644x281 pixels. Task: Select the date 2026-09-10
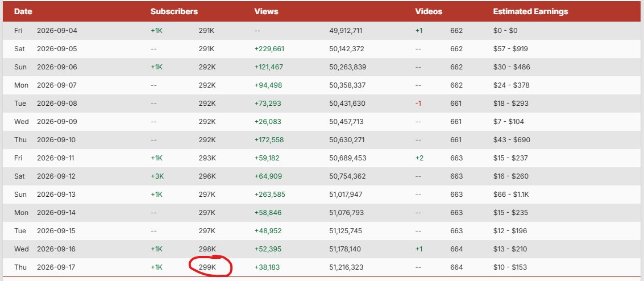coord(57,140)
